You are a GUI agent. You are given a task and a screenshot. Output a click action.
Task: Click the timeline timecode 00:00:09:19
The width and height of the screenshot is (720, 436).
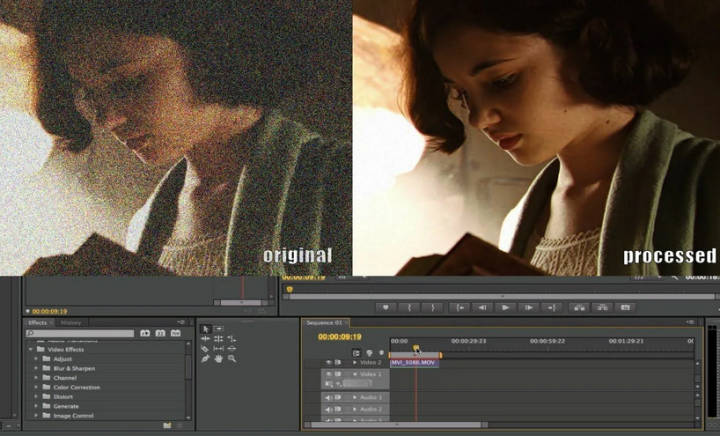(x=340, y=337)
